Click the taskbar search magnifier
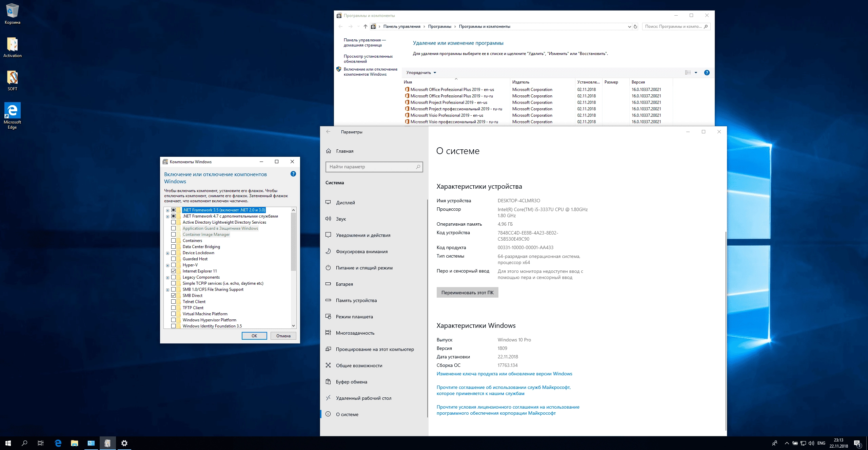Image resolution: width=868 pixels, height=450 pixels. [24, 443]
